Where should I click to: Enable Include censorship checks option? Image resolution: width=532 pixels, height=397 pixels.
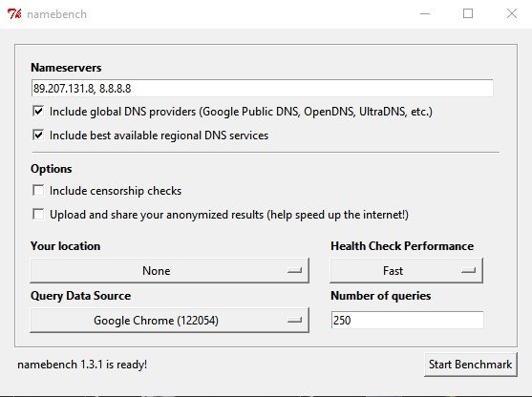click(x=38, y=190)
